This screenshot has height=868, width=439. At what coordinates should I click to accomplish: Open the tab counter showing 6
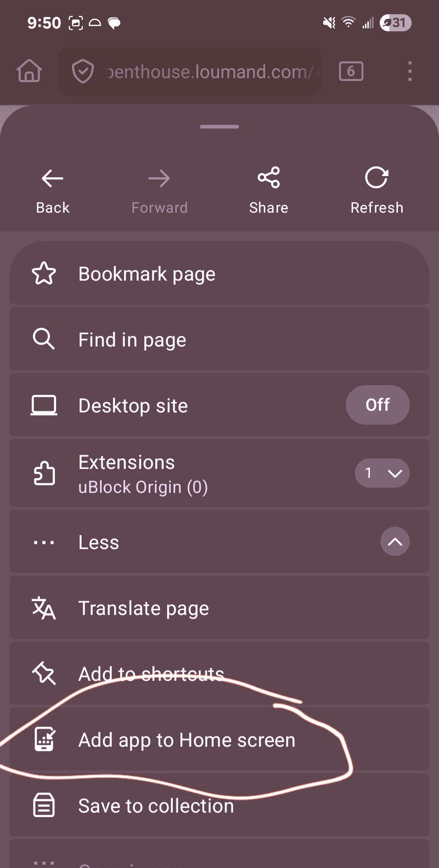[351, 71]
